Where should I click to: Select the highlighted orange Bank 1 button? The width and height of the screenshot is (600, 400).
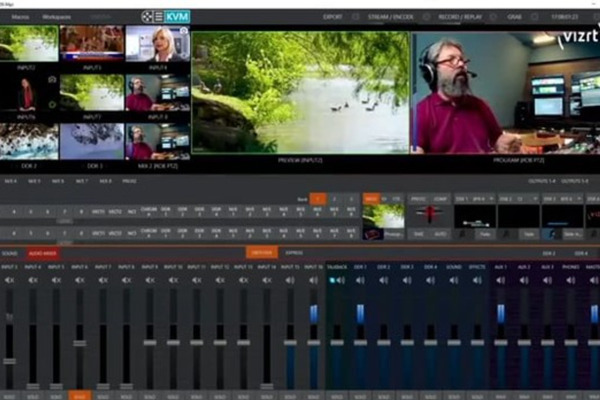click(x=317, y=199)
